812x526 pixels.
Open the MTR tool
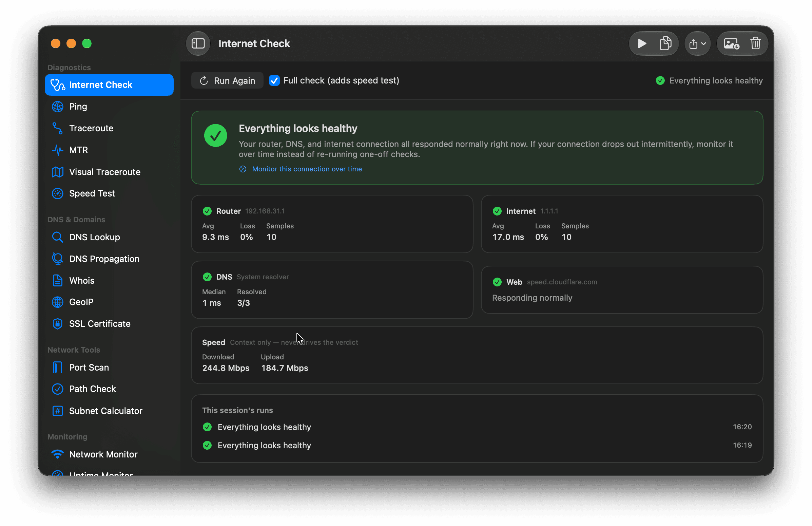pyautogui.click(x=109, y=150)
